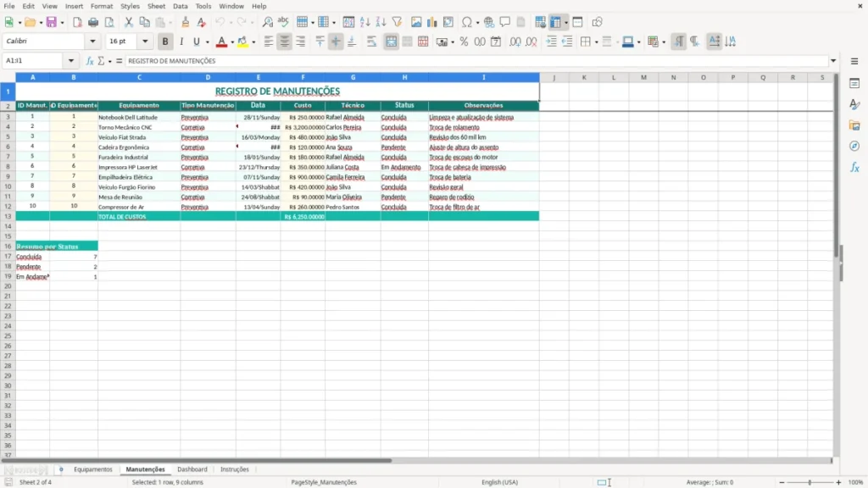Open the Data menu

click(x=180, y=6)
